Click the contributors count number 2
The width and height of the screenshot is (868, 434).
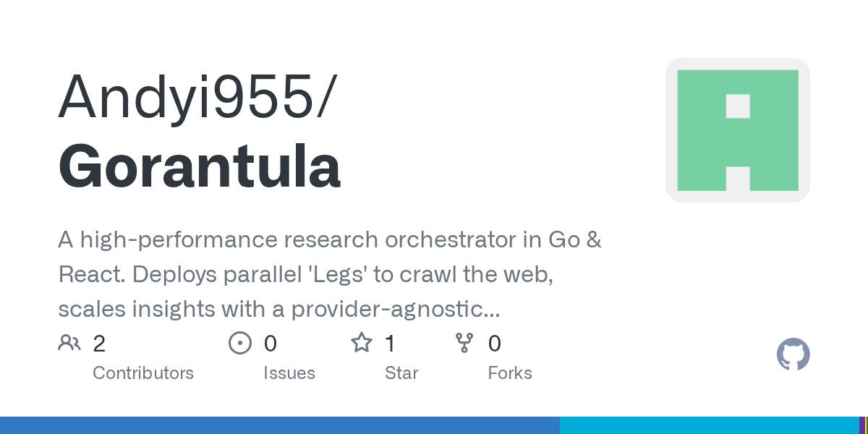(x=99, y=344)
